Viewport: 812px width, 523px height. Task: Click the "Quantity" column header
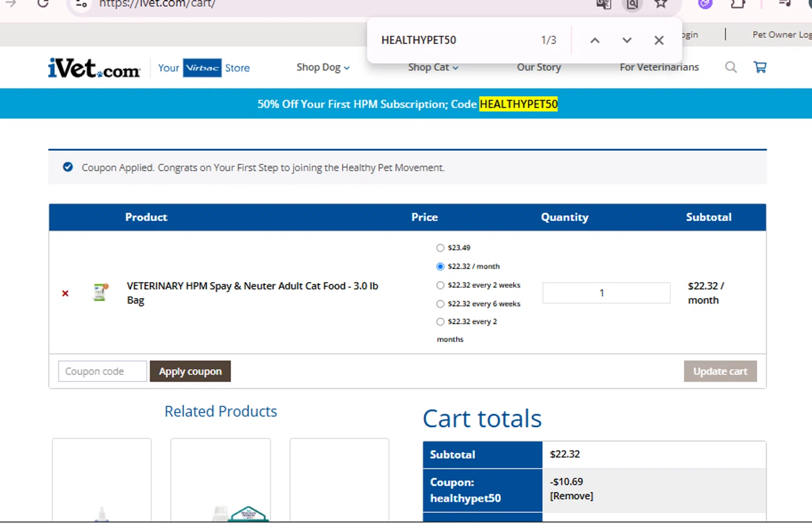[565, 217]
